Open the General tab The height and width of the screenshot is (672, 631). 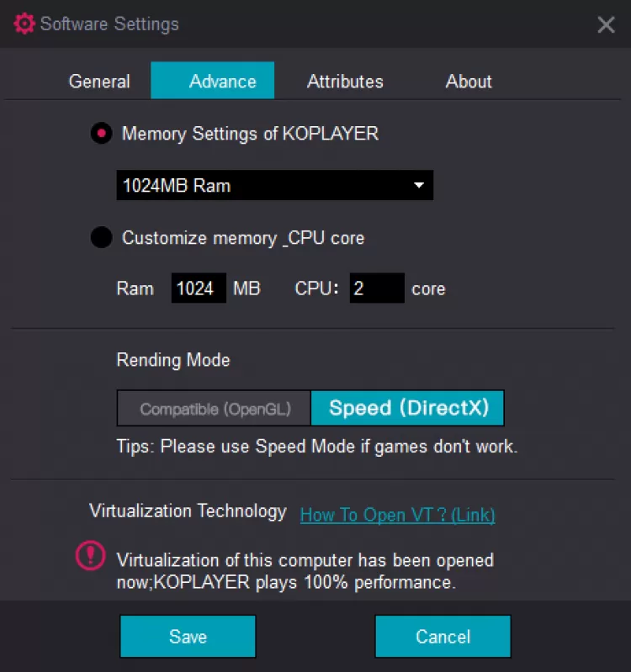(x=99, y=82)
